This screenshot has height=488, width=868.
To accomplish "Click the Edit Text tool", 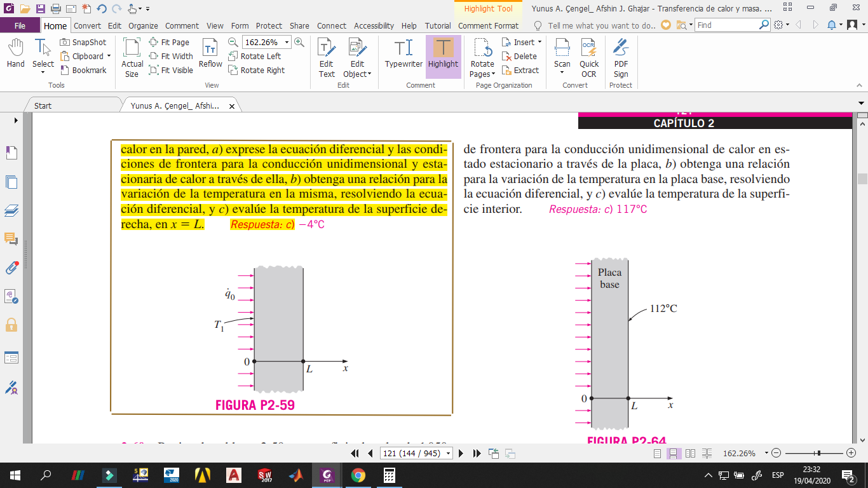I will pos(327,57).
